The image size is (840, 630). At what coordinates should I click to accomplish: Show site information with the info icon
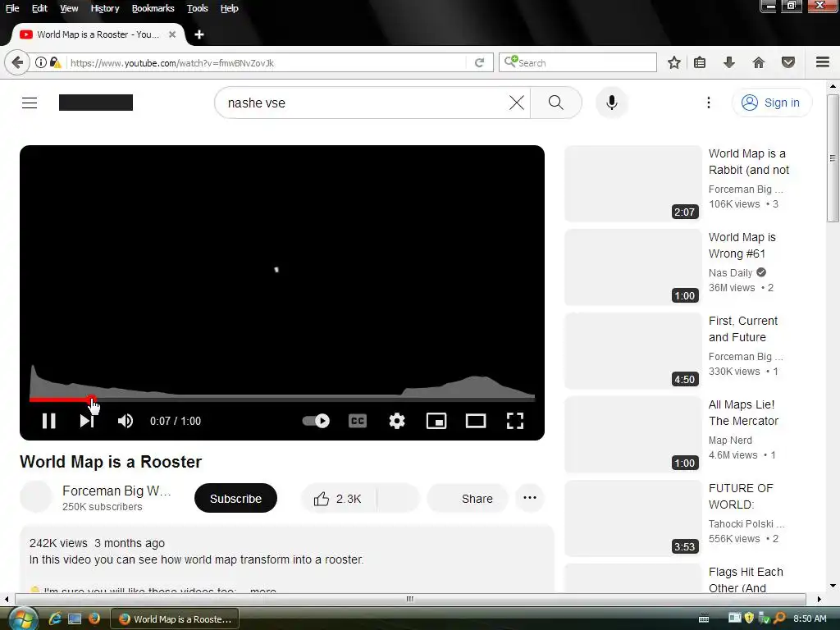coord(40,62)
